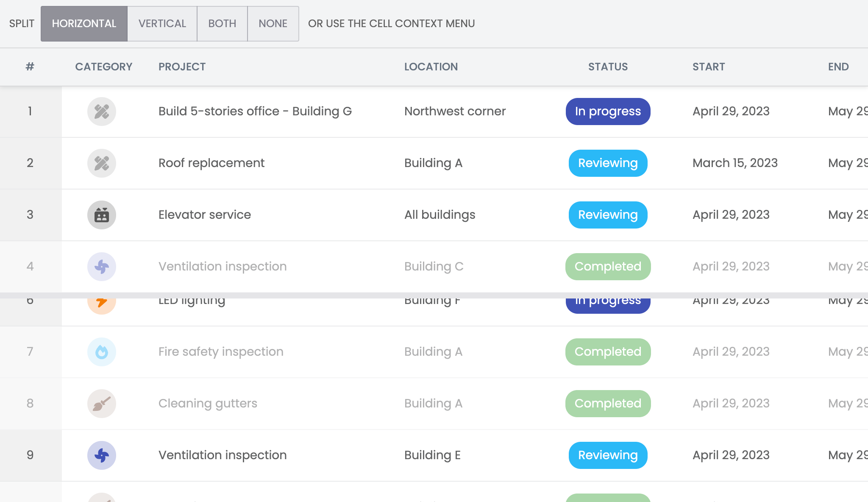Click In progress badge for LED lighting

[x=608, y=306]
